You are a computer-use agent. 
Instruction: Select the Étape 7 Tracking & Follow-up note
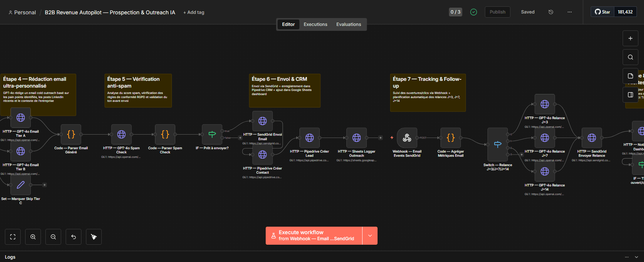pos(428,92)
